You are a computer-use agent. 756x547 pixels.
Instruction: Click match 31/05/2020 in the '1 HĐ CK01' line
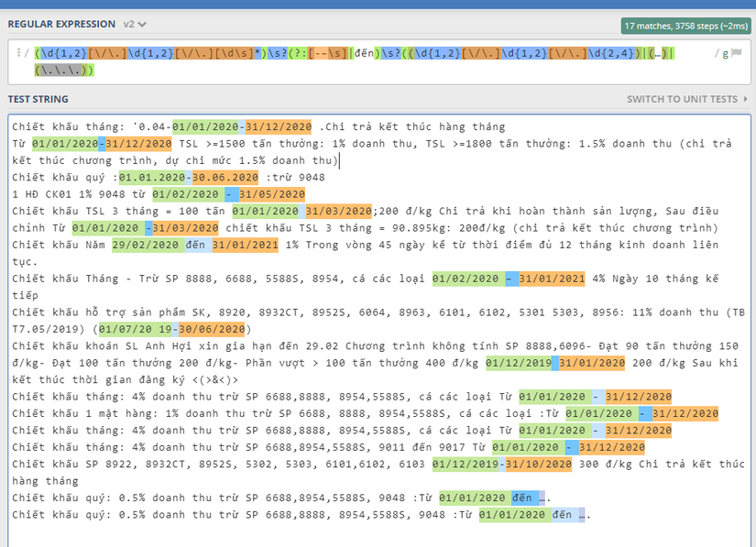(x=272, y=194)
